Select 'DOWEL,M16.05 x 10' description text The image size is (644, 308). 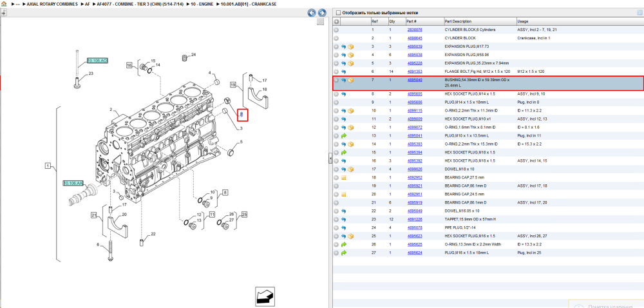tap(462, 211)
